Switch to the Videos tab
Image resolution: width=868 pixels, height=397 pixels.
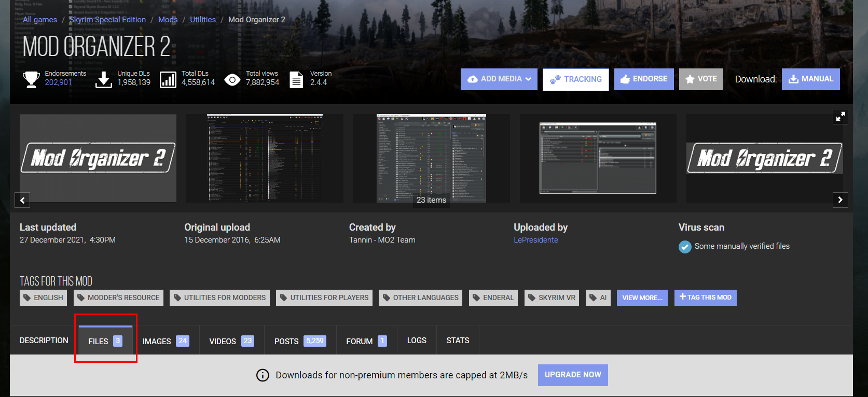coord(232,341)
